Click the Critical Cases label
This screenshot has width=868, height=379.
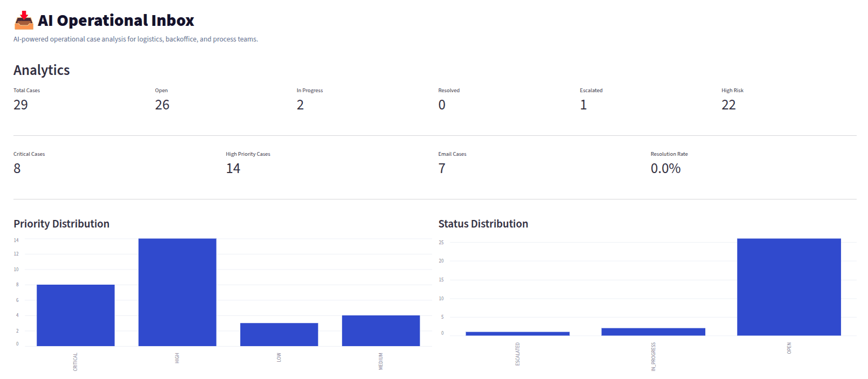[29, 154]
